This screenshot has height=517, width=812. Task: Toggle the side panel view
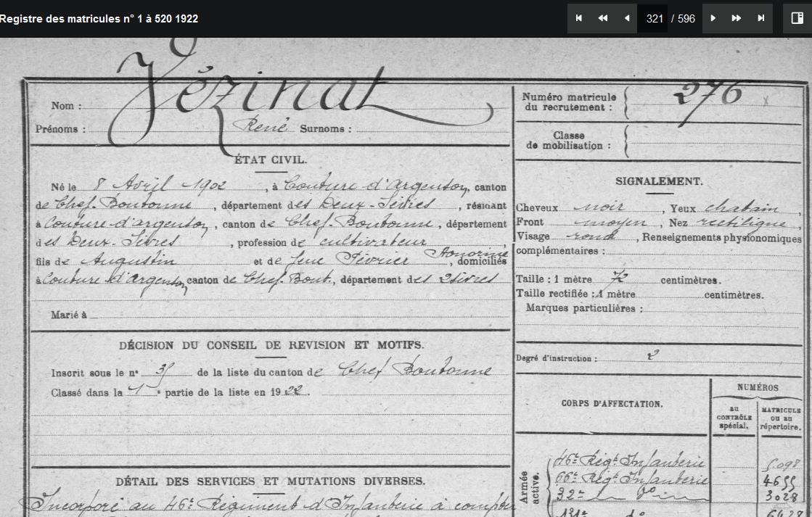797,18
